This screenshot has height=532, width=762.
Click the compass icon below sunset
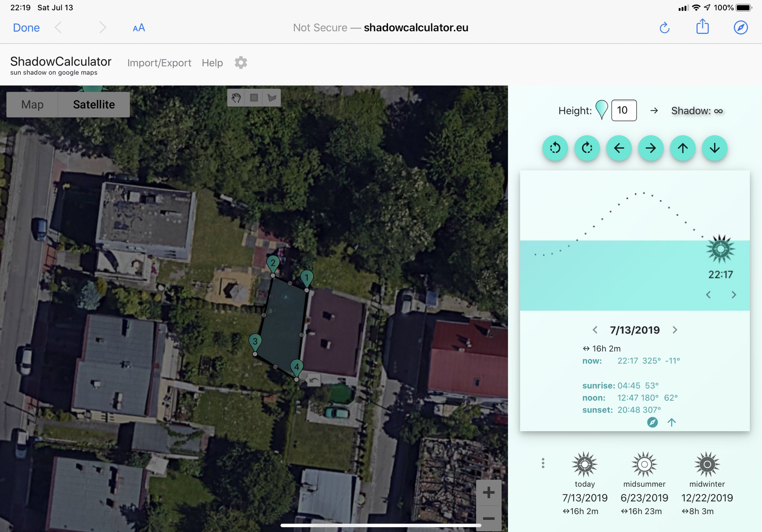[x=652, y=422]
